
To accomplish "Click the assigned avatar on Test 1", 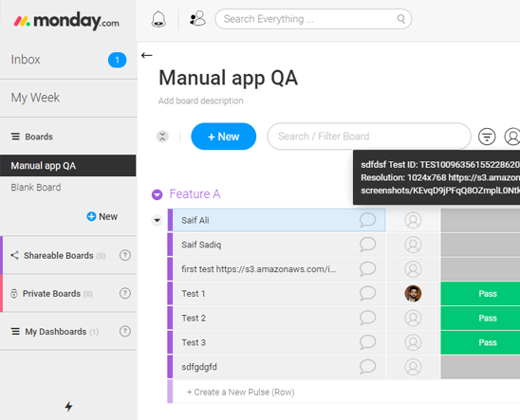I will pyautogui.click(x=413, y=294).
